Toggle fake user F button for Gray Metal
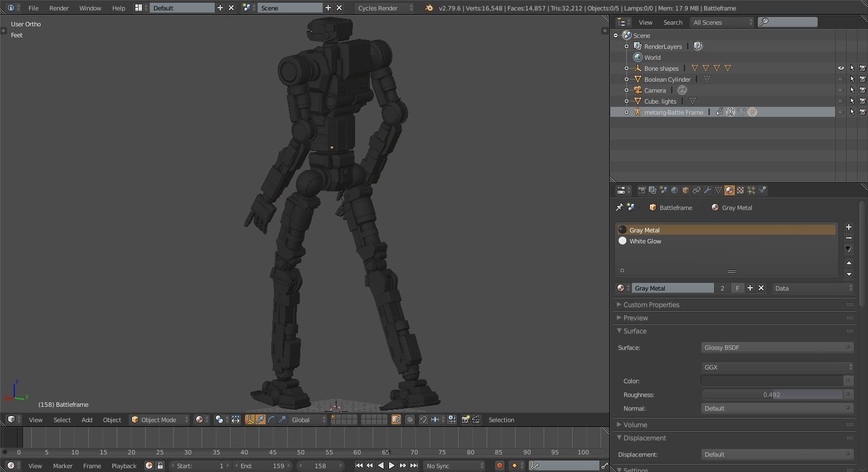The width and height of the screenshot is (868, 472). coord(738,288)
